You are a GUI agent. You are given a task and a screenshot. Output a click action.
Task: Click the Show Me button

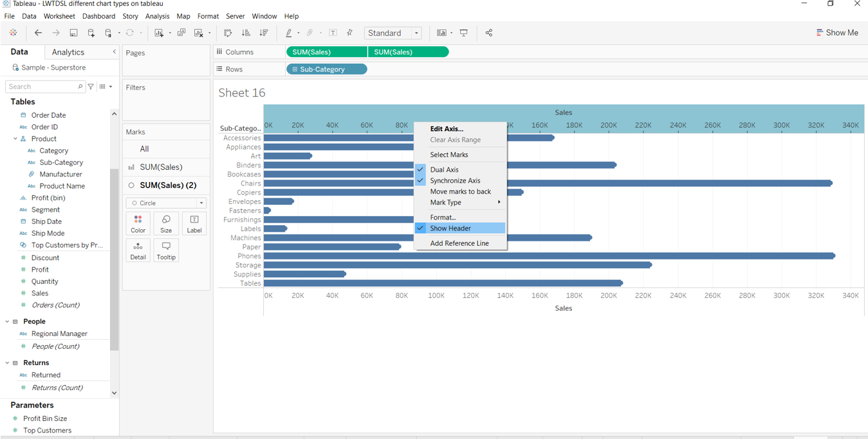837,33
